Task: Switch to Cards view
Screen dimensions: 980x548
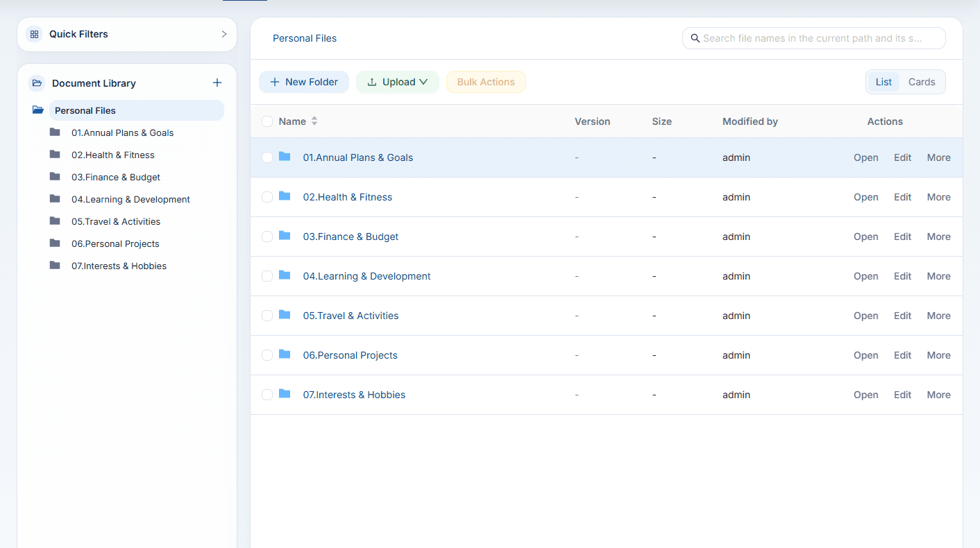Action: [922, 82]
